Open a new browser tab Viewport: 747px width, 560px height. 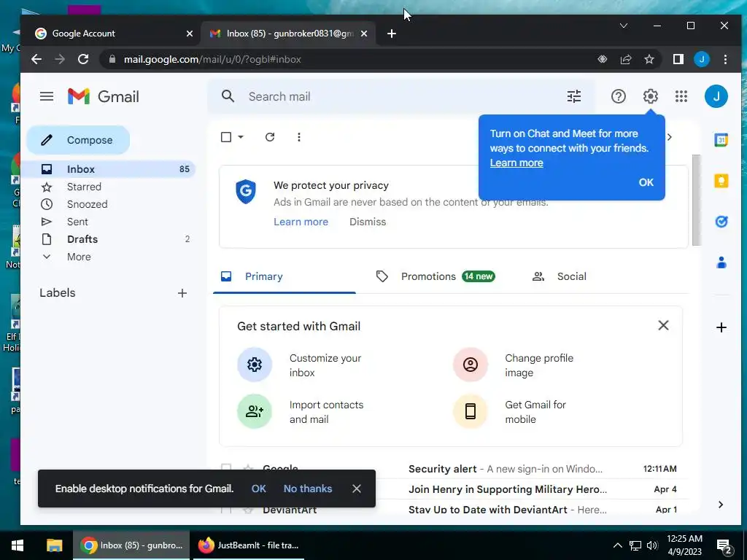391,34
